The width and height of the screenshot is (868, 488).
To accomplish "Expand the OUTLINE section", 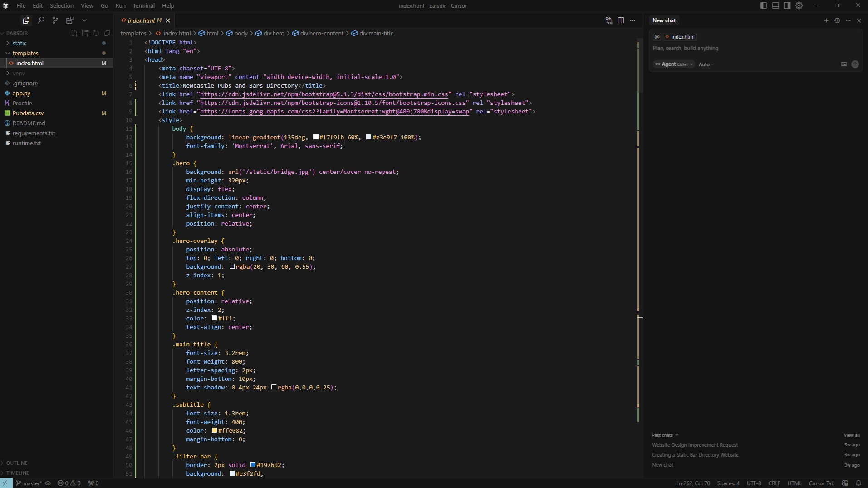I will click(x=17, y=463).
